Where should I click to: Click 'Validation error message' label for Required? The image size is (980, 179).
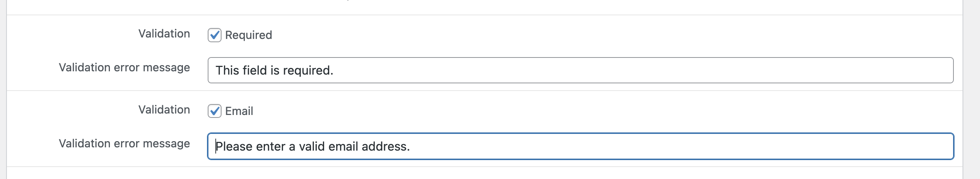pyautogui.click(x=124, y=67)
